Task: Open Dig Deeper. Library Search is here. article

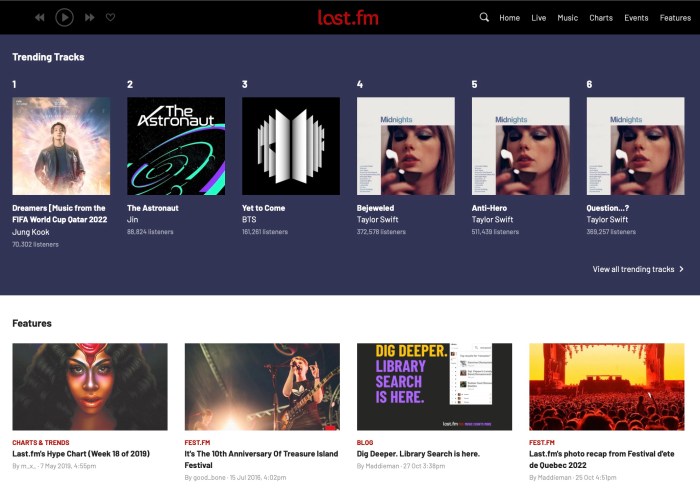Action: point(418,454)
